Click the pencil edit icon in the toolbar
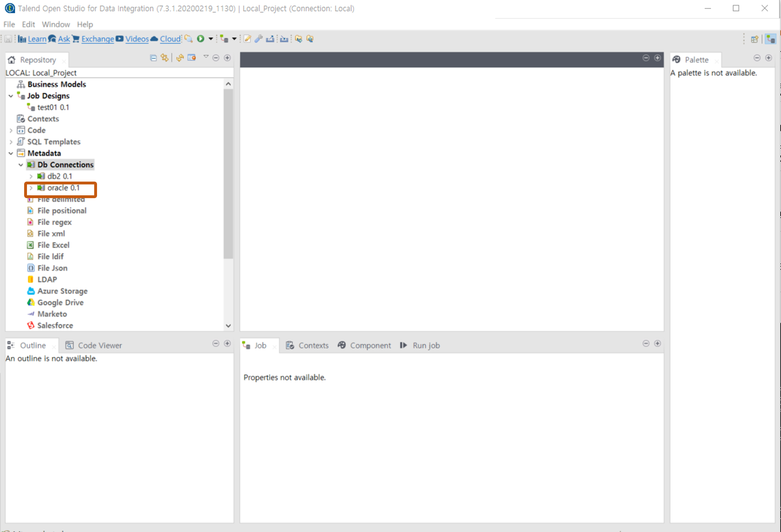 pos(247,39)
